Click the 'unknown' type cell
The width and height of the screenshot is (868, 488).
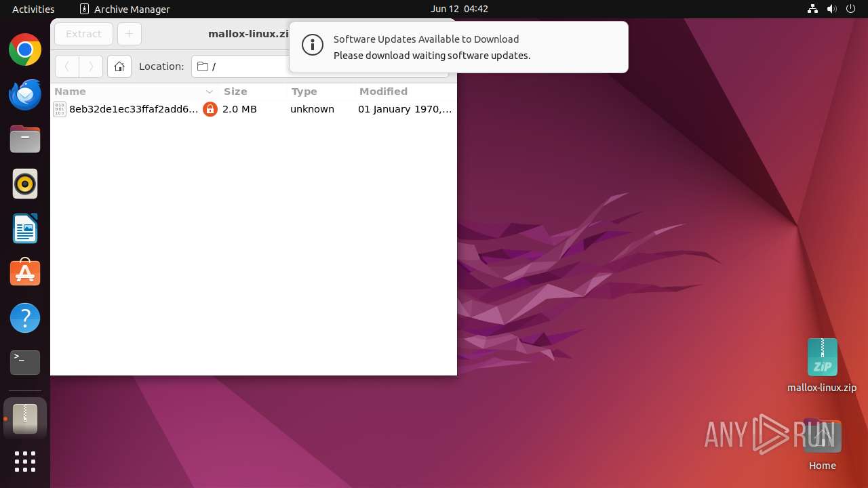(x=312, y=109)
